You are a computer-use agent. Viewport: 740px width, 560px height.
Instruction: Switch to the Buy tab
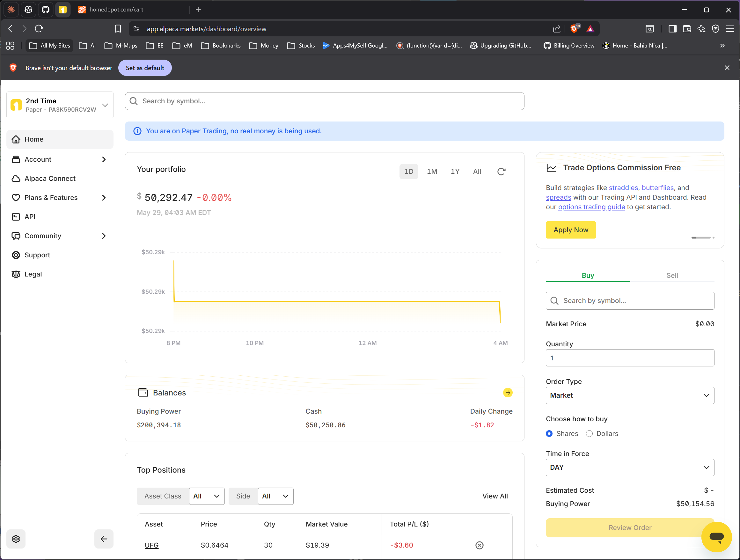tap(588, 275)
